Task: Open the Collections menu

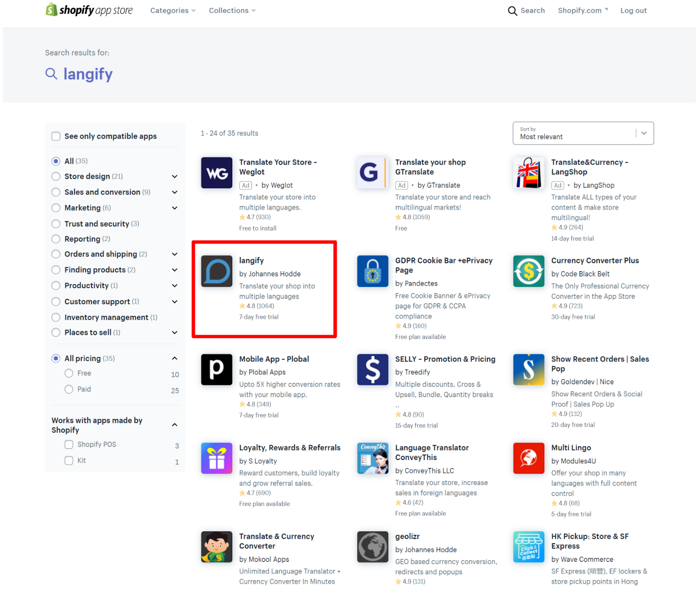Action: (x=232, y=10)
